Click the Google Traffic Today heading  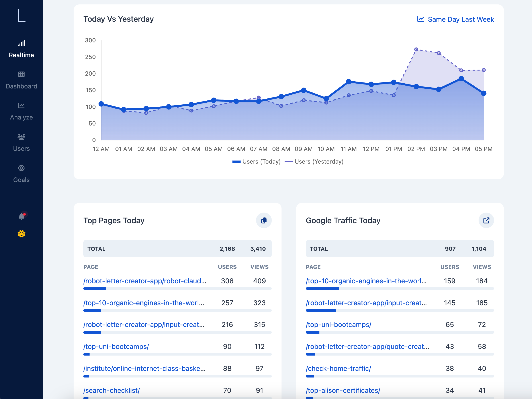tap(343, 221)
